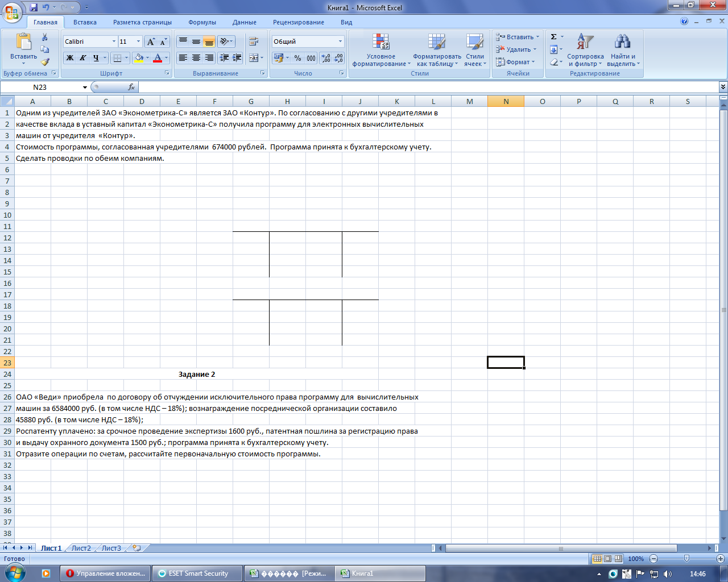
Task: Click the percent style icon
Action: [297, 58]
